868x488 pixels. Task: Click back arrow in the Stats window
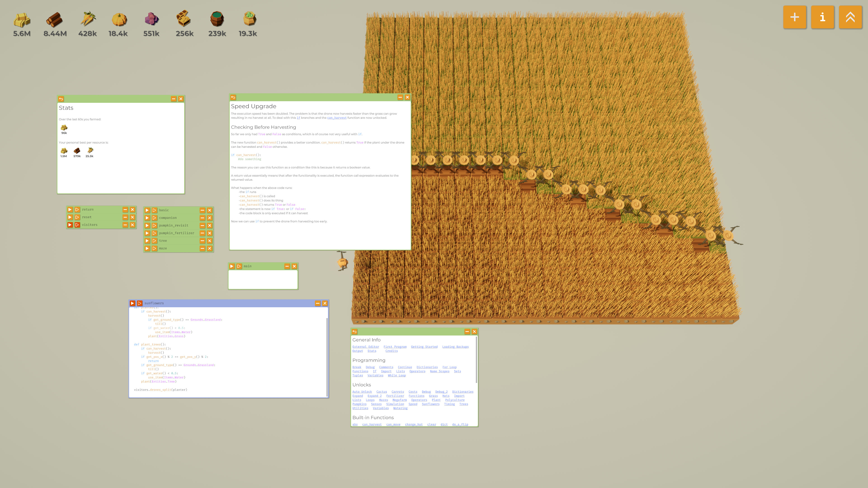[61, 99]
